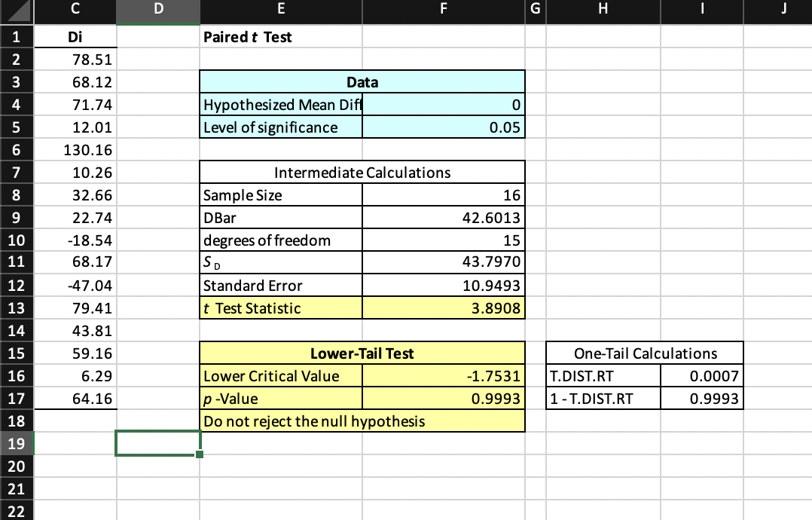Click Do not reject the null hypothesis
Image resolution: width=812 pixels, height=520 pixels.
pos(362,421)
